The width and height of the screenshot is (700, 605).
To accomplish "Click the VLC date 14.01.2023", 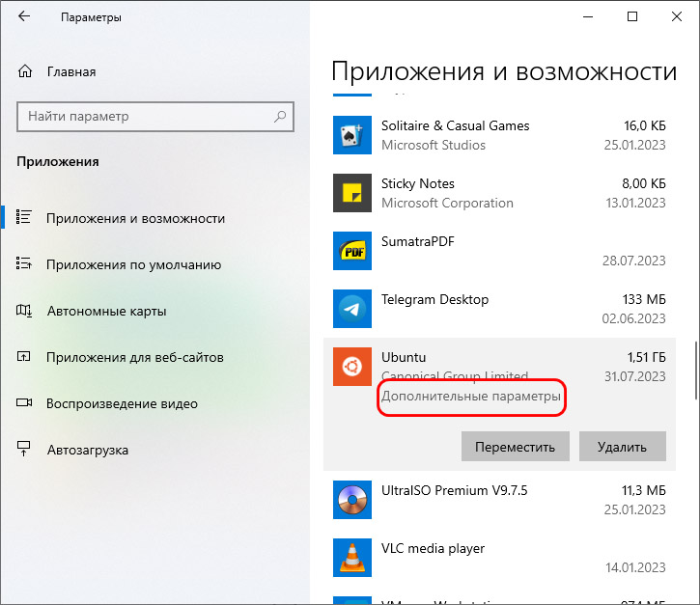I will point(635,567).
